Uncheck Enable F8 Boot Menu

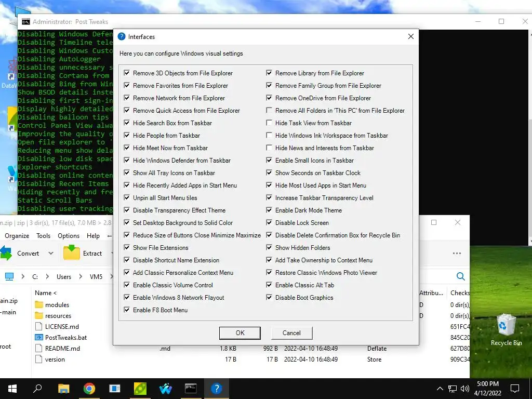click(x=127, y=310)
